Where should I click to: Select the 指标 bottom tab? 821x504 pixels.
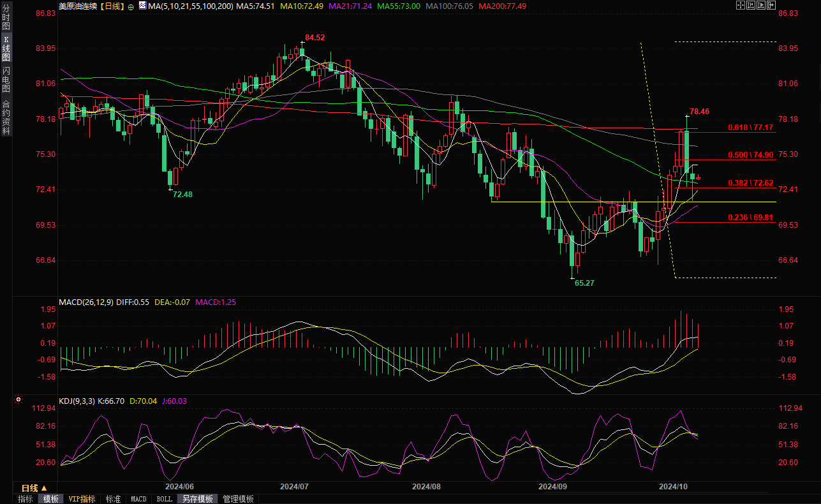point(26,499)
